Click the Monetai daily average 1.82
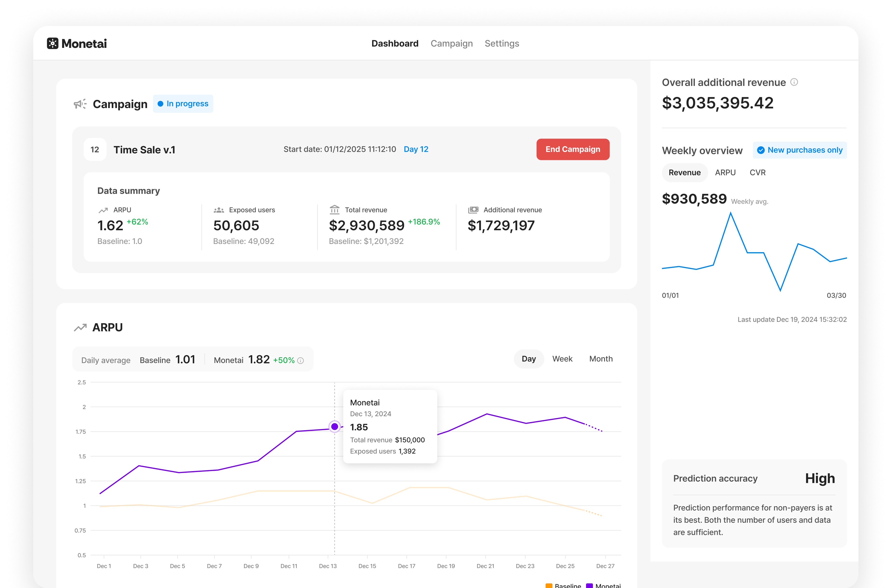This screenshot has height=588, width=891. tap(259, 359)
